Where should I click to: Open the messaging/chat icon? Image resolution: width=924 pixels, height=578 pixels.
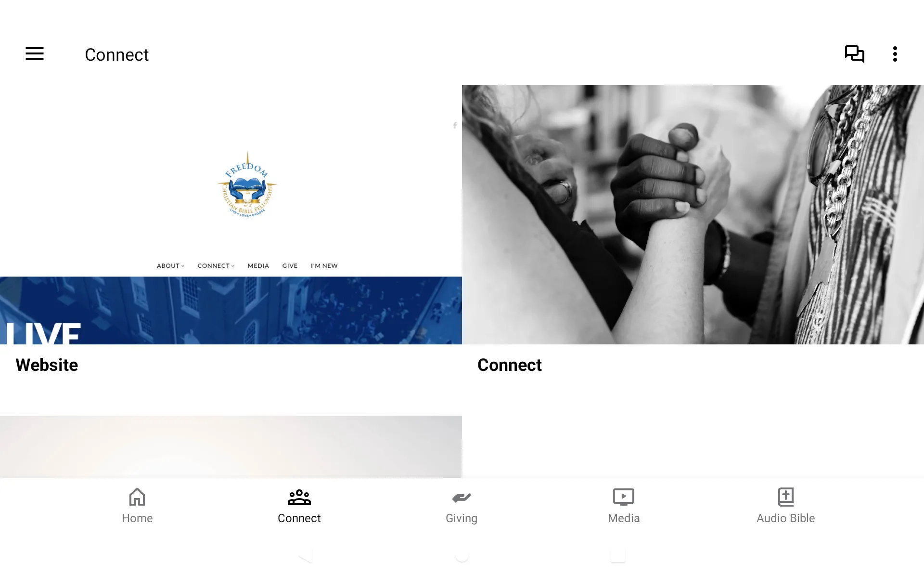pyautogui.click(x=854, y=54)
